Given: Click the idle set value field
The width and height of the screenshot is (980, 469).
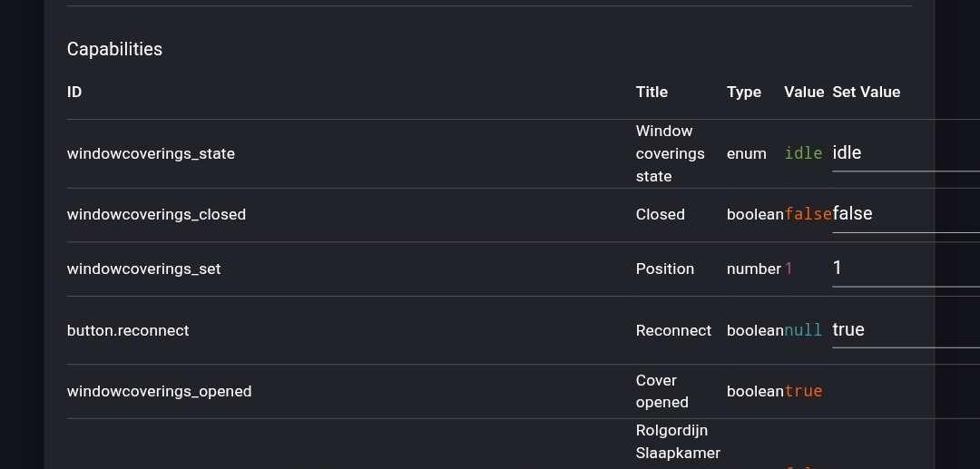Looking at the screenshot, I should point(906,153).
